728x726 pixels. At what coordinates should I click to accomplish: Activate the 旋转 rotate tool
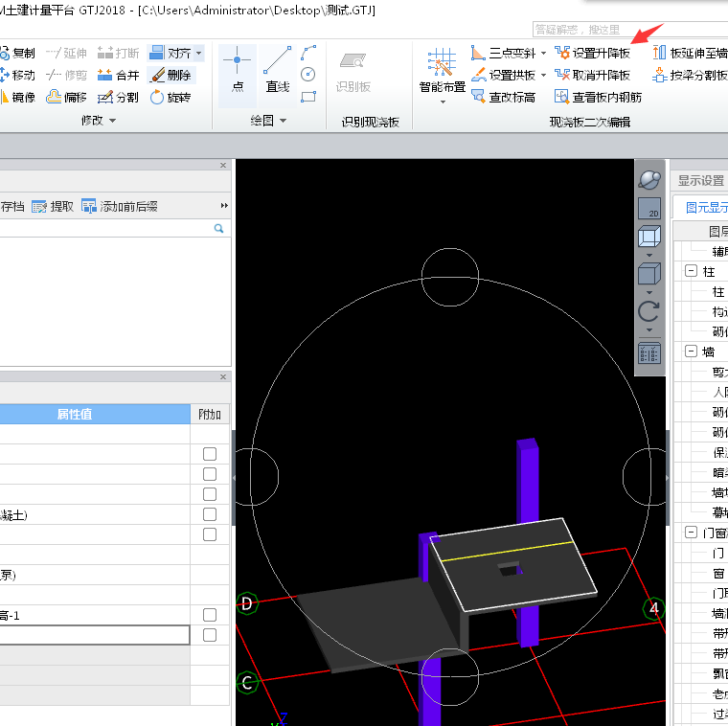[x=171, y=98]
